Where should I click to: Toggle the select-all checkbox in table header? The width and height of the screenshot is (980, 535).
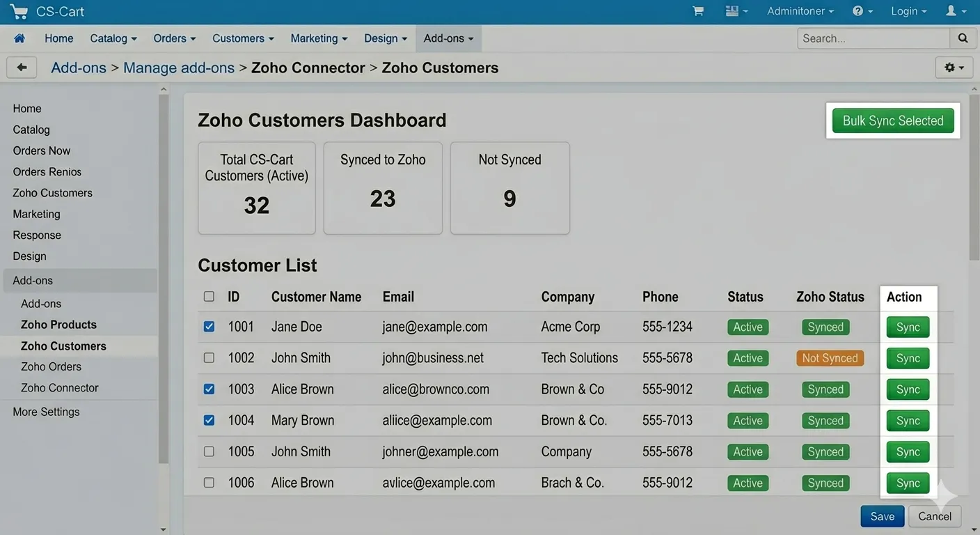209,297
